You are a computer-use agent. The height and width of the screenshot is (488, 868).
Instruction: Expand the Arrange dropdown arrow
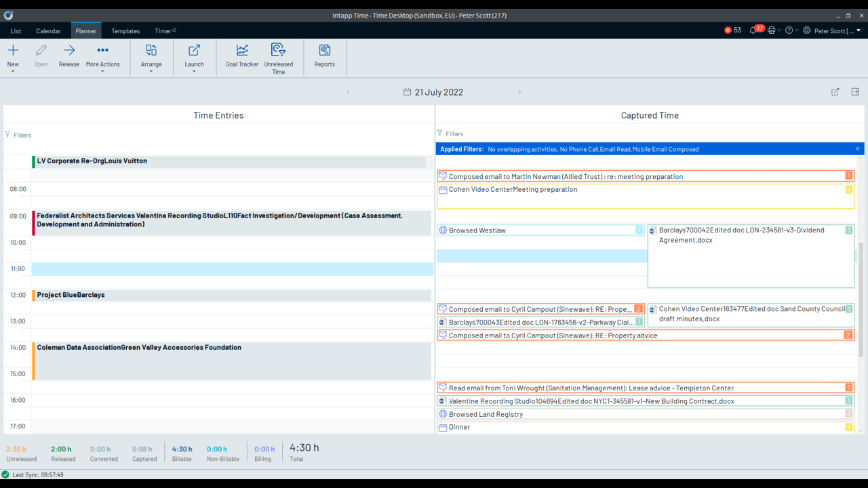coord(151,71)
